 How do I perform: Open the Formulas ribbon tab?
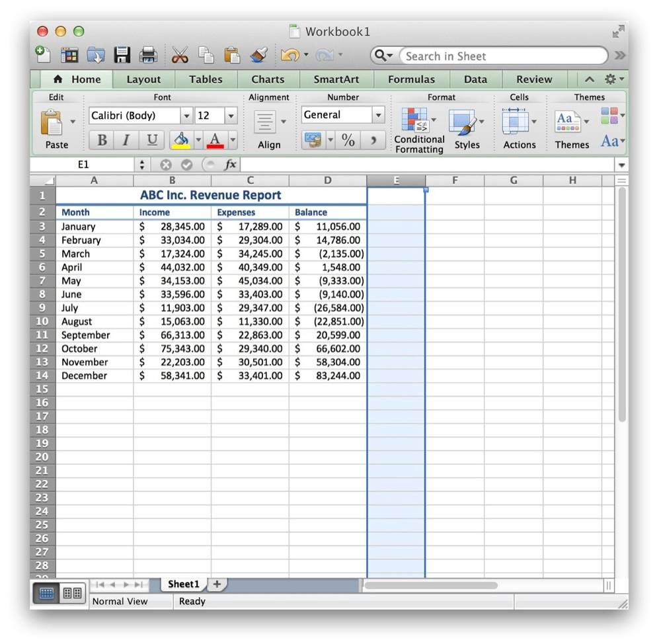tap(411, 79)
